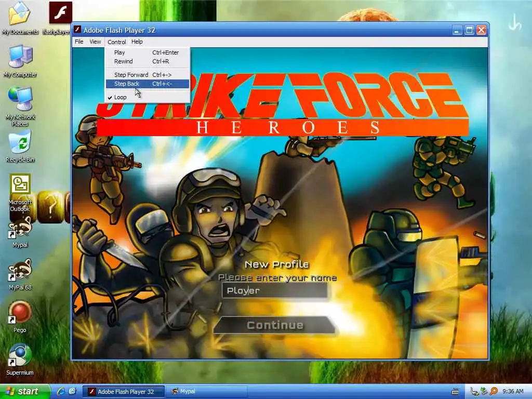532x399 pixels.
Task: Open the File menu in Flash Player
Action: [79, 42]
